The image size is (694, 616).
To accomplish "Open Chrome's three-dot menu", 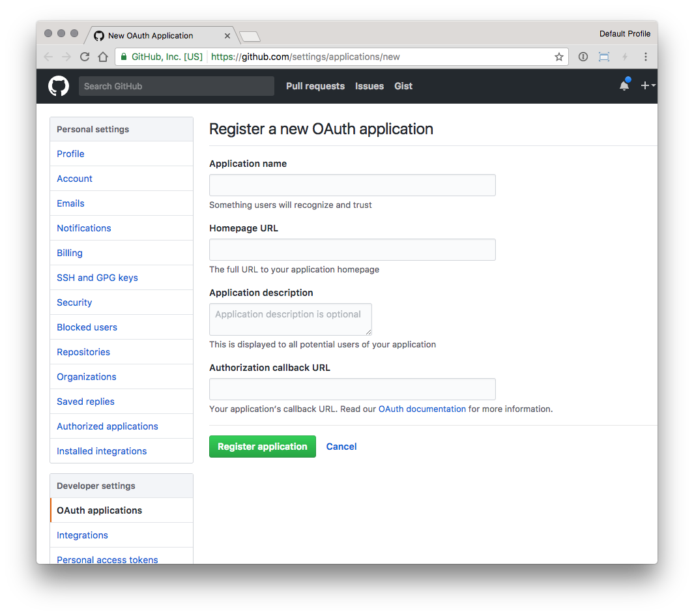I will click(645, 57).
